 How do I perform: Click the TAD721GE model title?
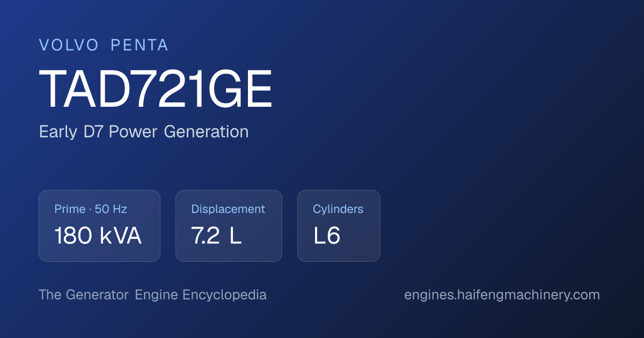(x=156, y=89)
